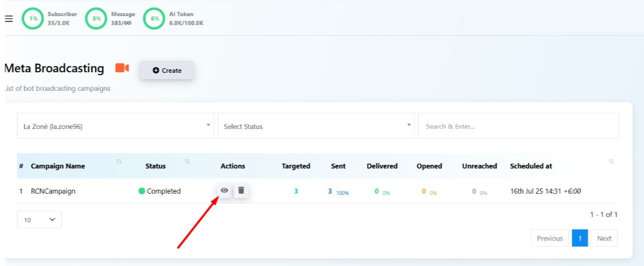Viewport: 644px width, 266px height.
Task: Sort by Status column arrows
Action: (x=187, y=161)
